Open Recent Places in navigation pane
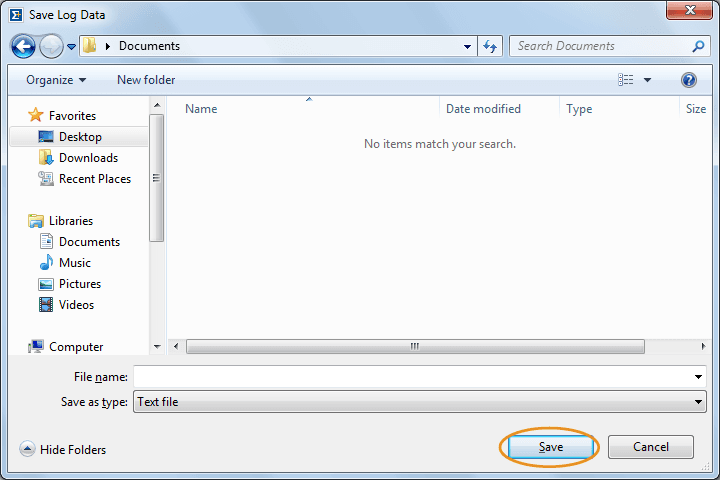 pyautogui.click(x=94, y=179)
